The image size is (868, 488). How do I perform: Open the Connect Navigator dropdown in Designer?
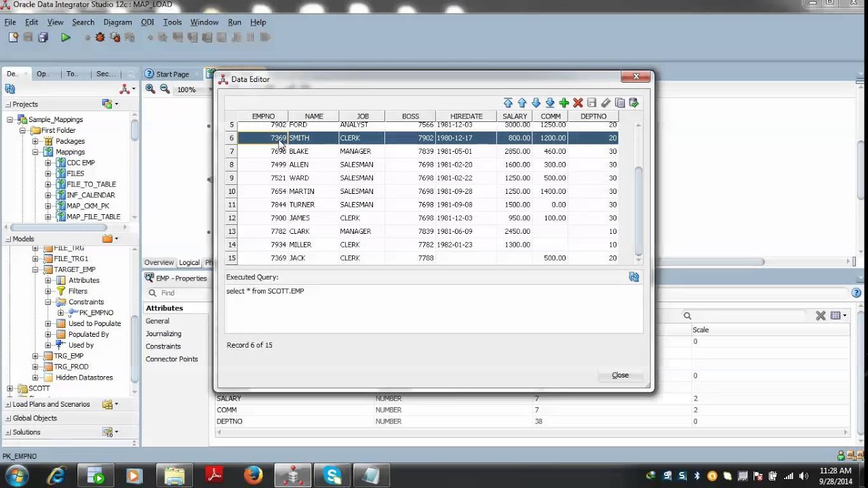click(127, 89)
